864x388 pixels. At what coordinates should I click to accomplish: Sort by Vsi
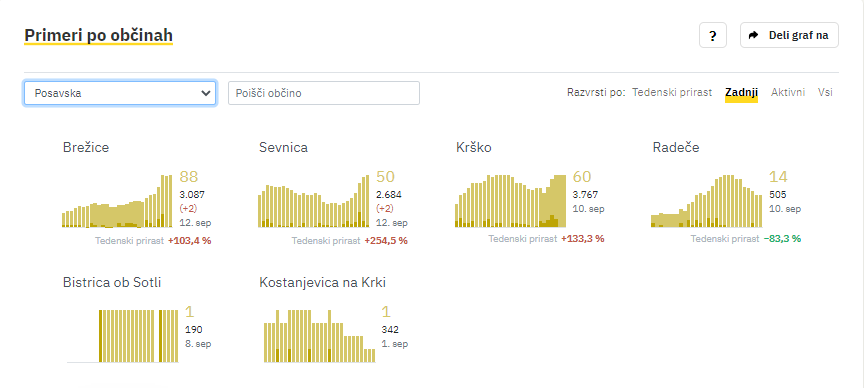click(825, 93)
